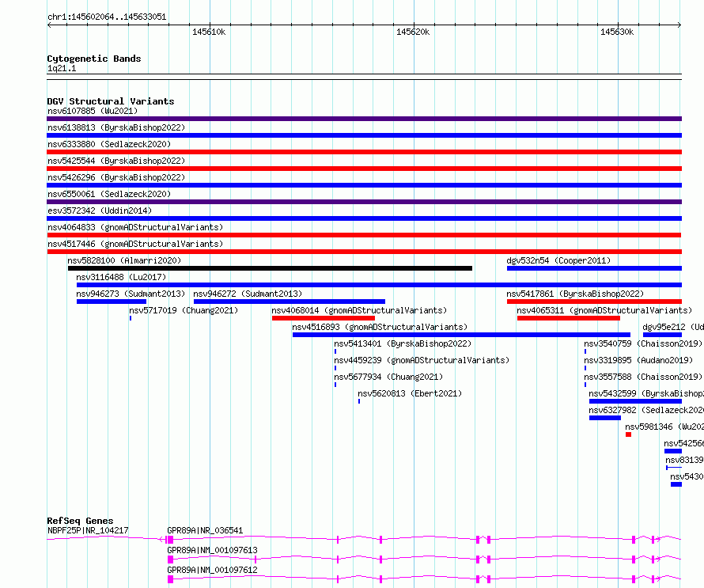Select the GPR89A|NM_001097613 transcript label
This screenshot has width=704, height=588.
[x=212, y=550]
